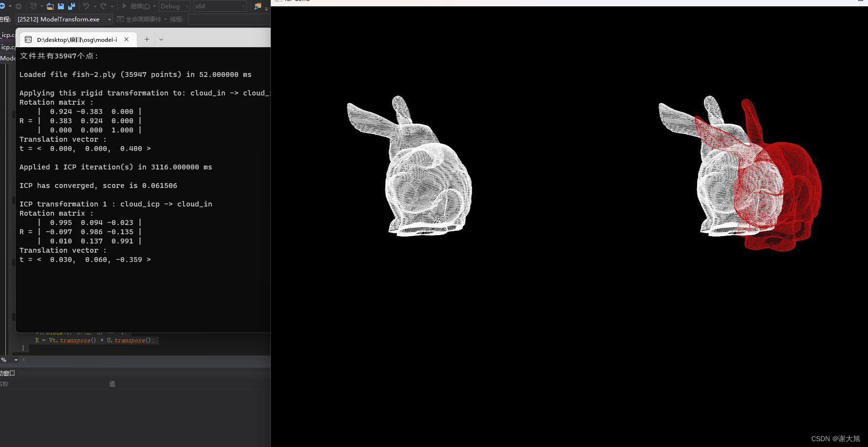Open the dropdown arrow beside 继续(C)

coord(154,6)
